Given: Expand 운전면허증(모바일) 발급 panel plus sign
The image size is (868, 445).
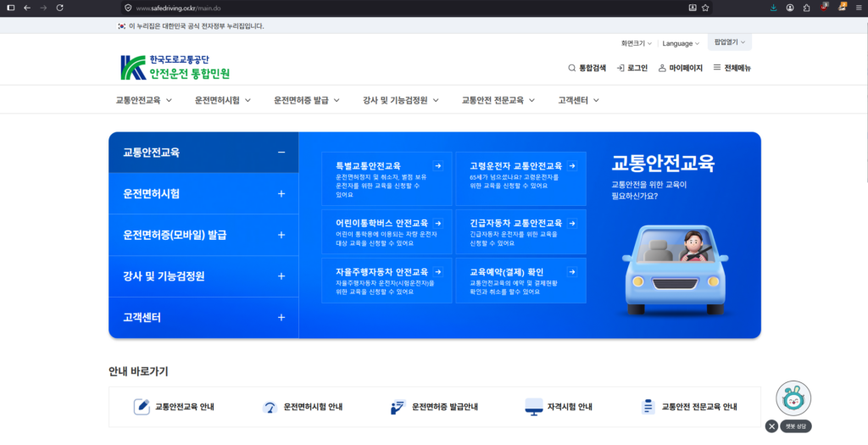Looking at the screenshot, I should pos(281,235).
